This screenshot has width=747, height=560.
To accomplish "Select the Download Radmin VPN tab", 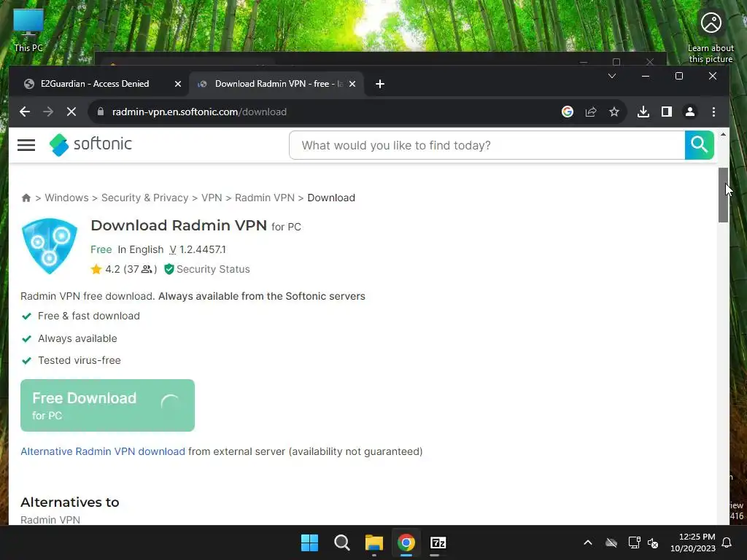I will [278, 84].
